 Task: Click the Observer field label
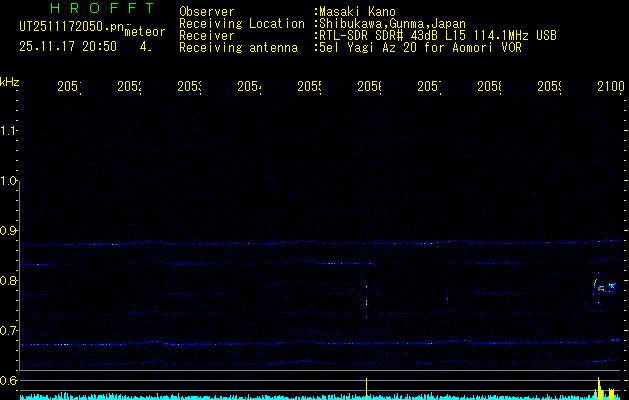[x=206, y=12]
